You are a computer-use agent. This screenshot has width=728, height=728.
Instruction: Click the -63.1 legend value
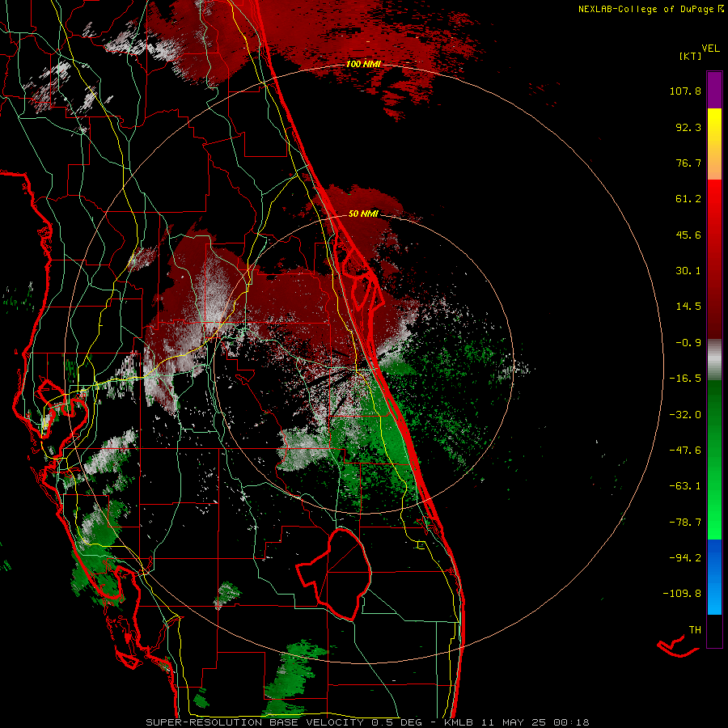[x=685, y=486]
